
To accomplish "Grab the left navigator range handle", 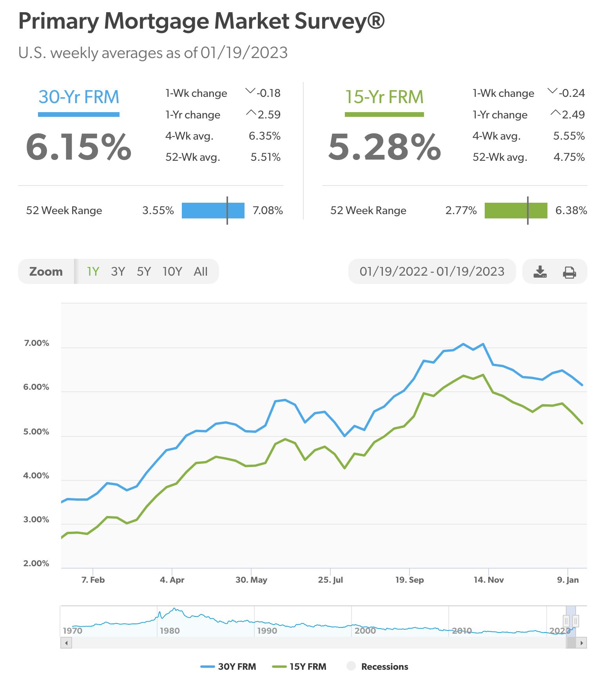I will [566, 621].
